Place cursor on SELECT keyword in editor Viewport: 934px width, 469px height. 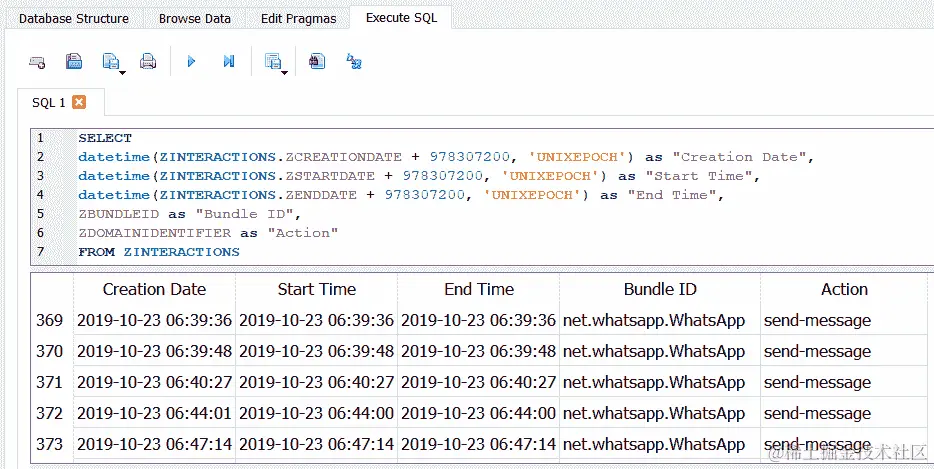tap(105, 138)
